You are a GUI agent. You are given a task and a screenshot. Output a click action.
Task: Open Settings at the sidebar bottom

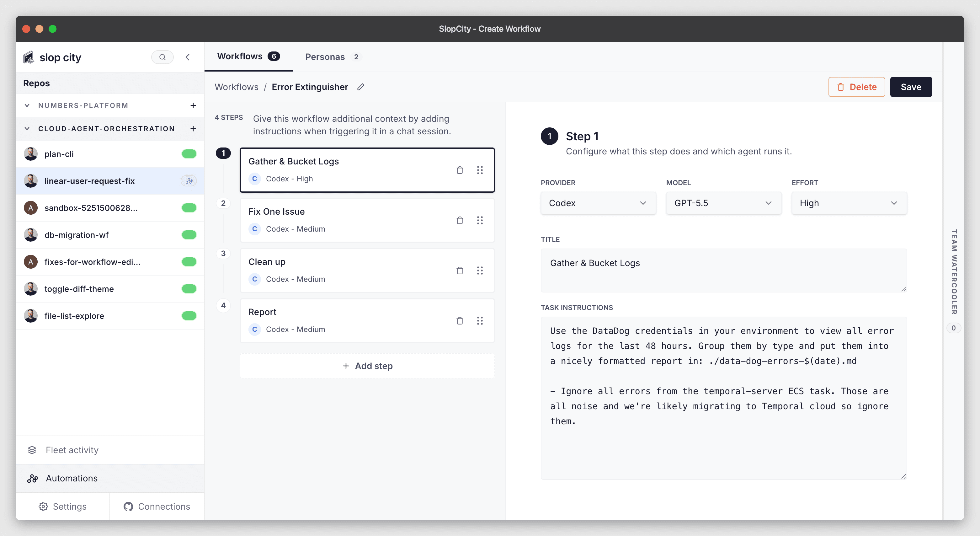tap(63, 506)
